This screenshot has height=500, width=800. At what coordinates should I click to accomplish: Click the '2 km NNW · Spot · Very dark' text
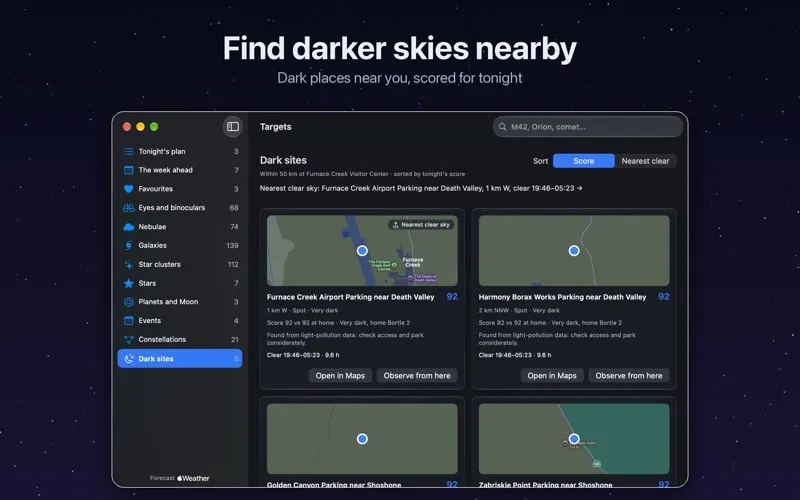coord(519,310)
